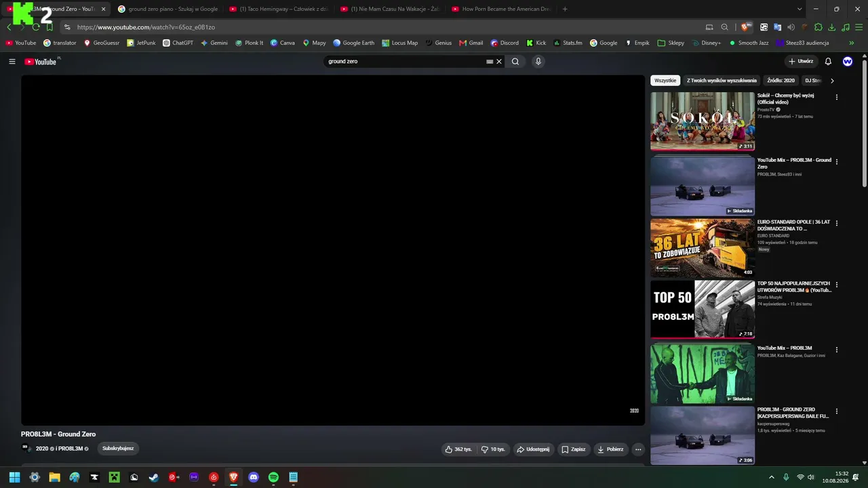Screen dimensions: 868x488
Task: Open the GeoGuessr bookmark
Action: (101, 43)
